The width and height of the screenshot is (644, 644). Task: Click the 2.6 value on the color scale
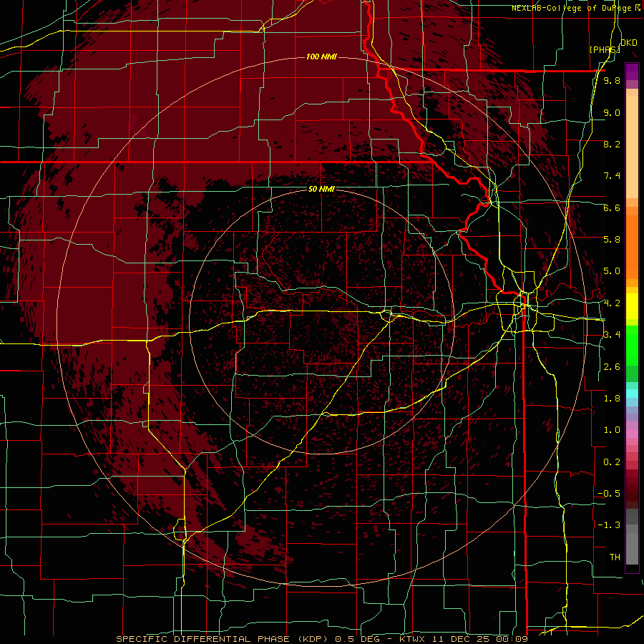tap(612, 367)
